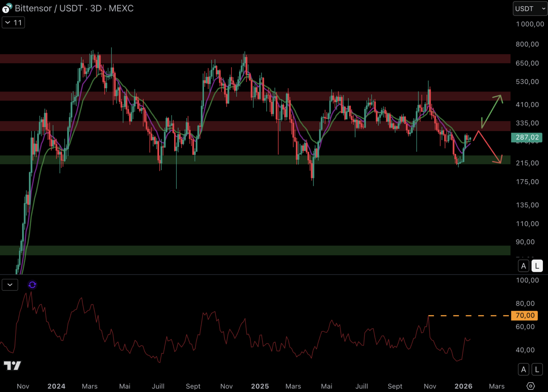Enable log scale on the RSI pane
548x392 pixels.
[537, 369]
